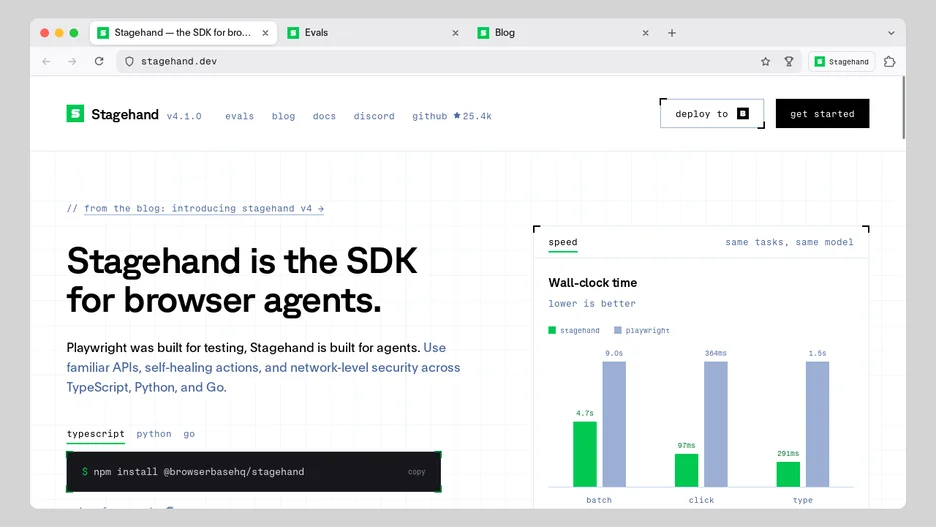Viewport: 936px width, 527px height.
Task: View site info shield icon
Action: (129, 61)
